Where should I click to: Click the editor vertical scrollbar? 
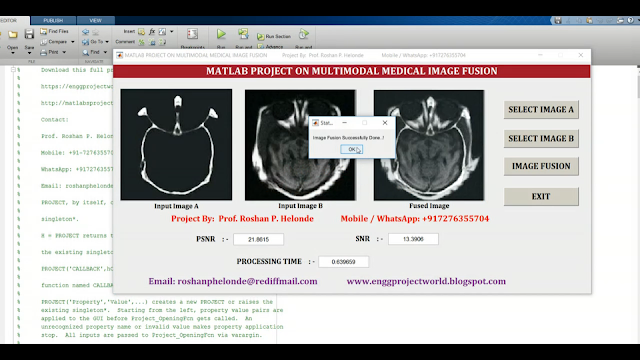point(638,204)
